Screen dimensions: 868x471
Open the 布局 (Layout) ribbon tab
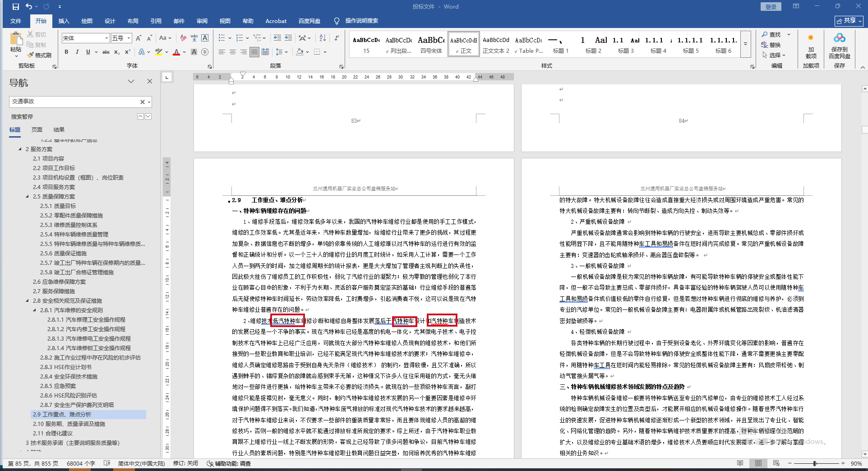tap(133, 21)
